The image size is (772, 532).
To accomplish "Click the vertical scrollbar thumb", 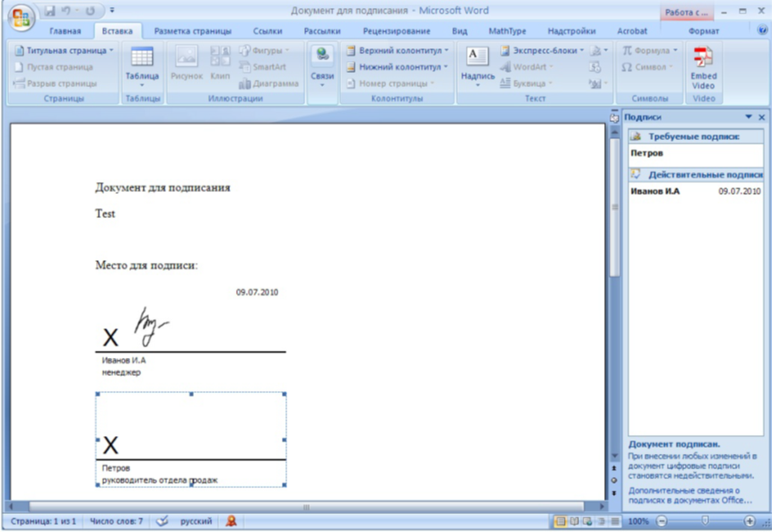I will (x=615, y=207).
